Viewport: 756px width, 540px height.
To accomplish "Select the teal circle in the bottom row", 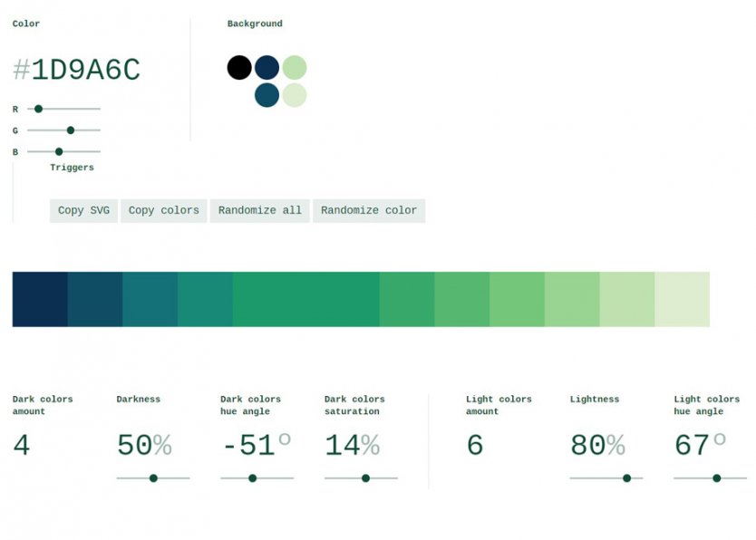I will (265, 94).
